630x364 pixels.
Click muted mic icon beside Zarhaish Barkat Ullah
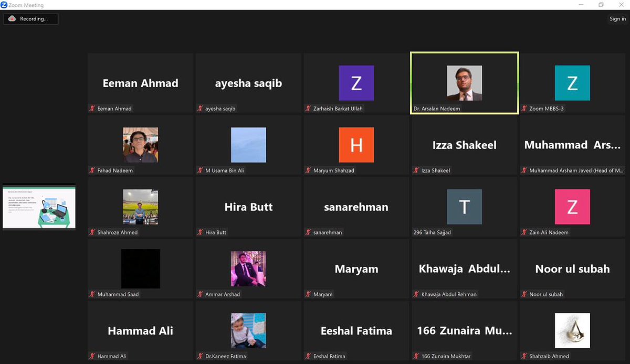[309, 109]
